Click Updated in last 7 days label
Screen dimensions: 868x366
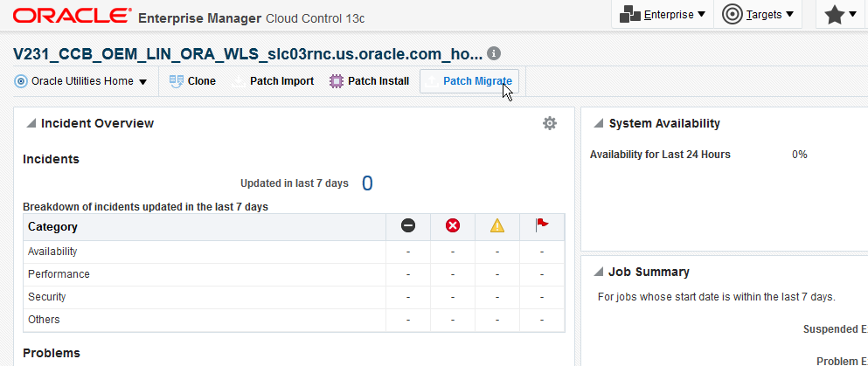coord(295,183)
